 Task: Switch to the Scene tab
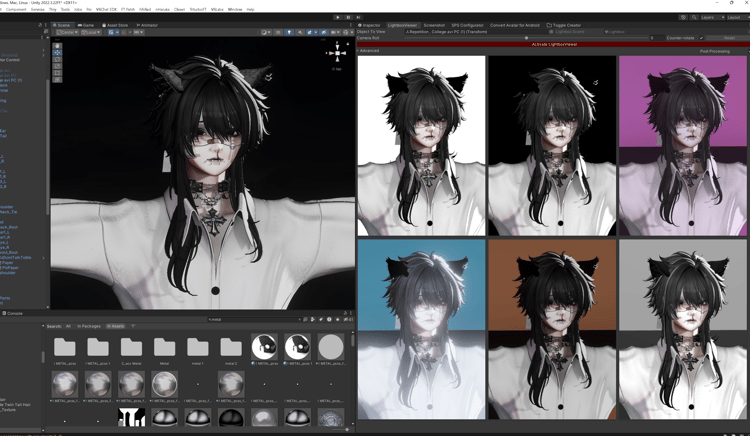pos(61,25)
